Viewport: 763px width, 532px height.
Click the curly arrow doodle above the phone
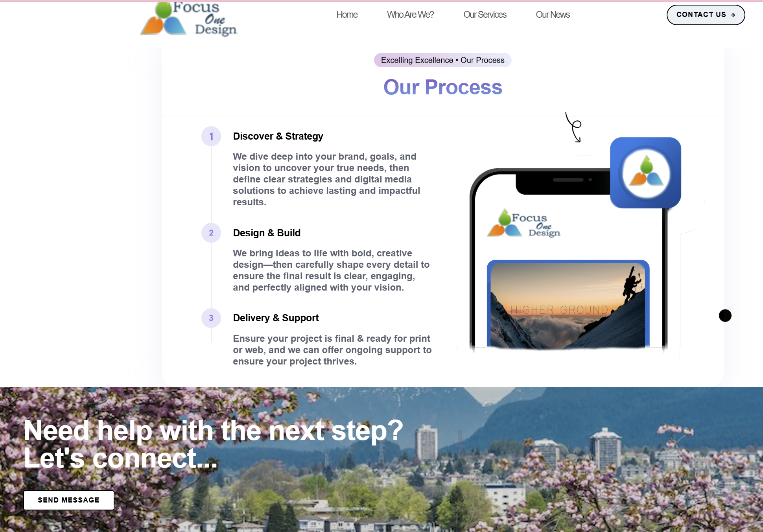(573, 127)
